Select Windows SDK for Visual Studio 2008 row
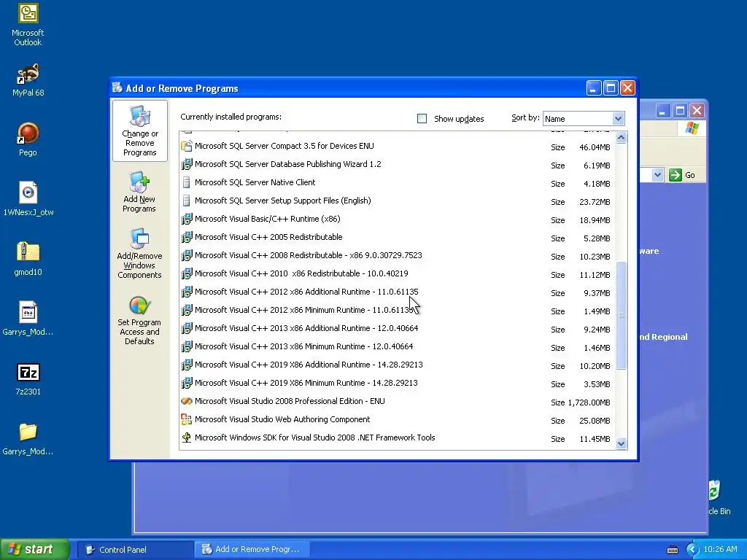Image resolution: width=747 pixels, height=560 pixels. [x=398, y=438]
